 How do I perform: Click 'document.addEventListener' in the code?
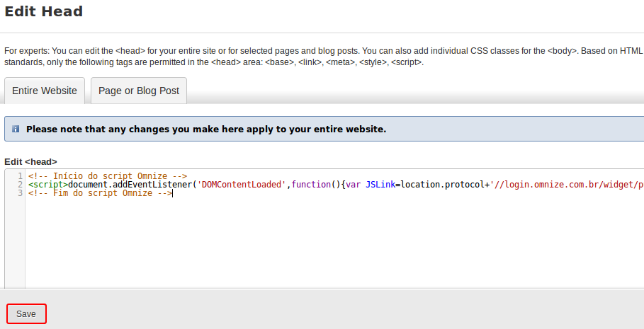pos(130,185)
